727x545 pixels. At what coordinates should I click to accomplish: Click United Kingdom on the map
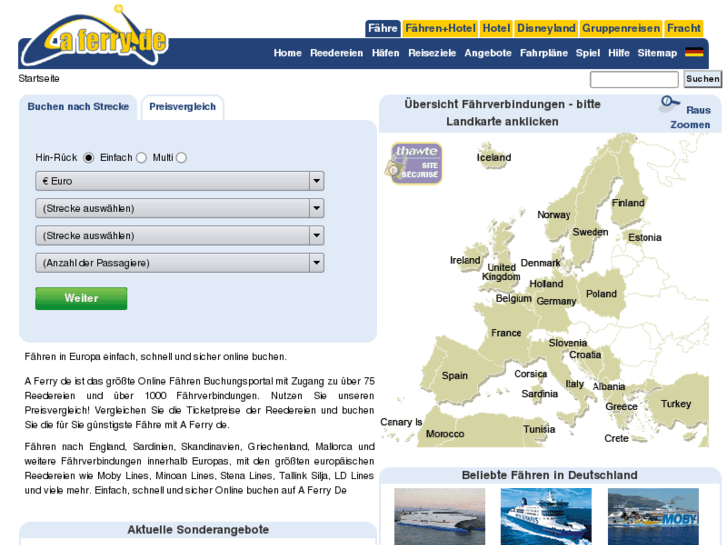[501, 272]
